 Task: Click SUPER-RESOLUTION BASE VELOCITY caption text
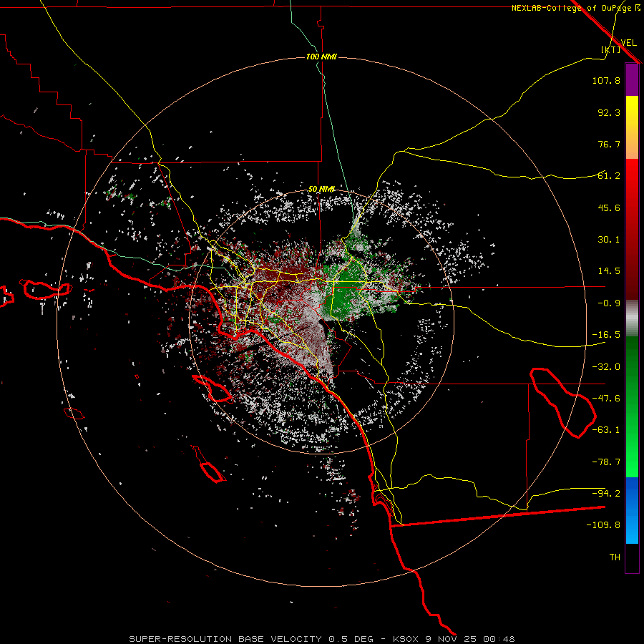(225, 639)
